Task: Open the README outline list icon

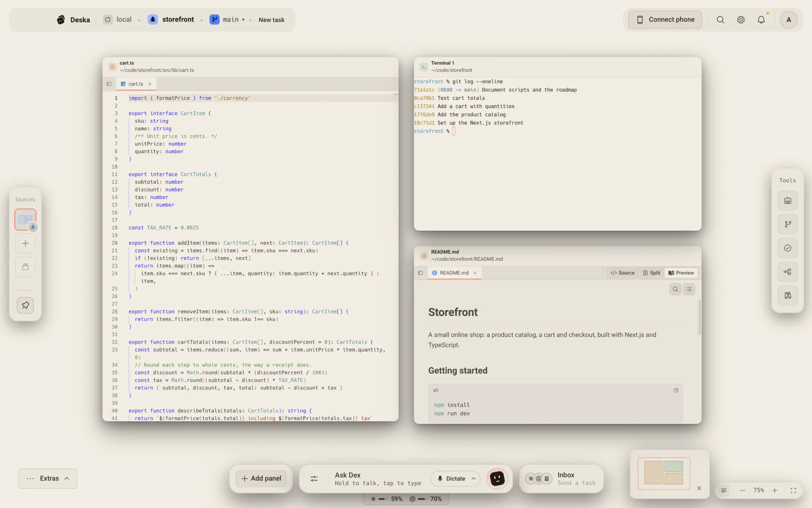Action: click(x=689, y=289)
